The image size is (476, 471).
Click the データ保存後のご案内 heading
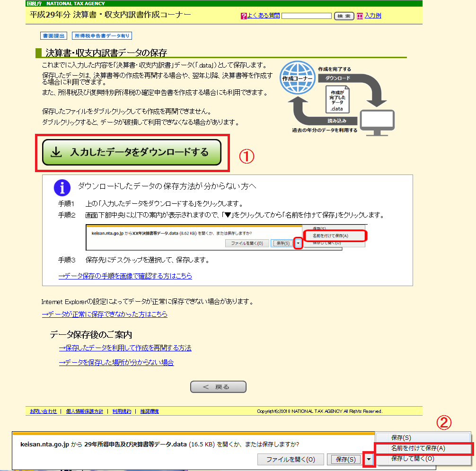pyautogui.click(x=91, y=334)
